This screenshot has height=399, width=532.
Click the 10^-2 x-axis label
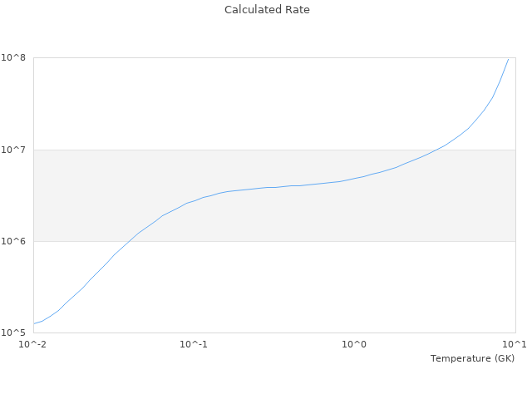(x=33, y=344)
